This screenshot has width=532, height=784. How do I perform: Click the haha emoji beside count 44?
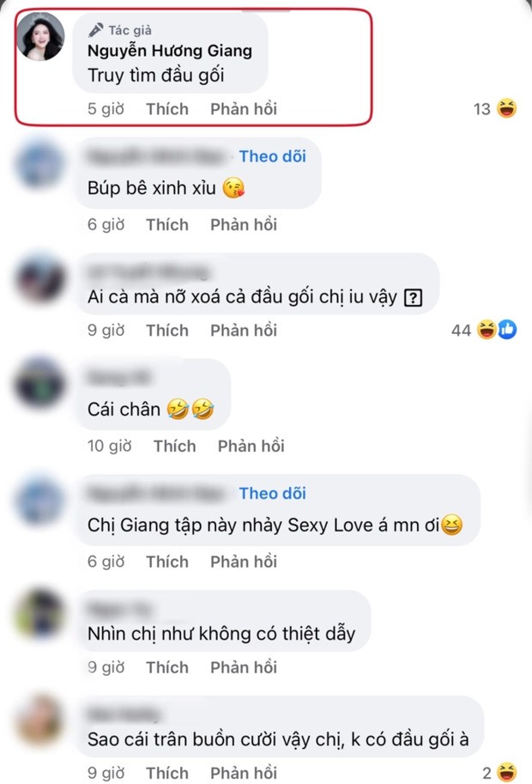(486, 330)
